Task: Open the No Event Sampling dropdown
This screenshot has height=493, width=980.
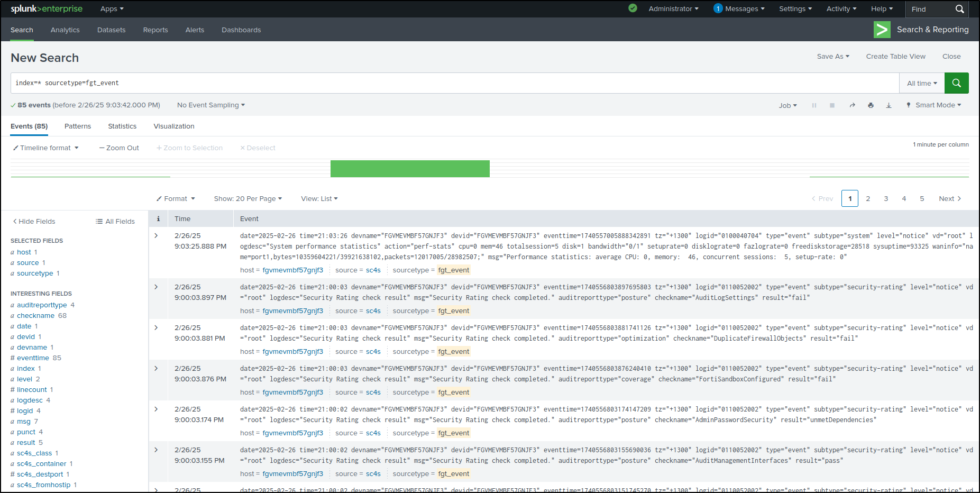Action: pos(210,105)
